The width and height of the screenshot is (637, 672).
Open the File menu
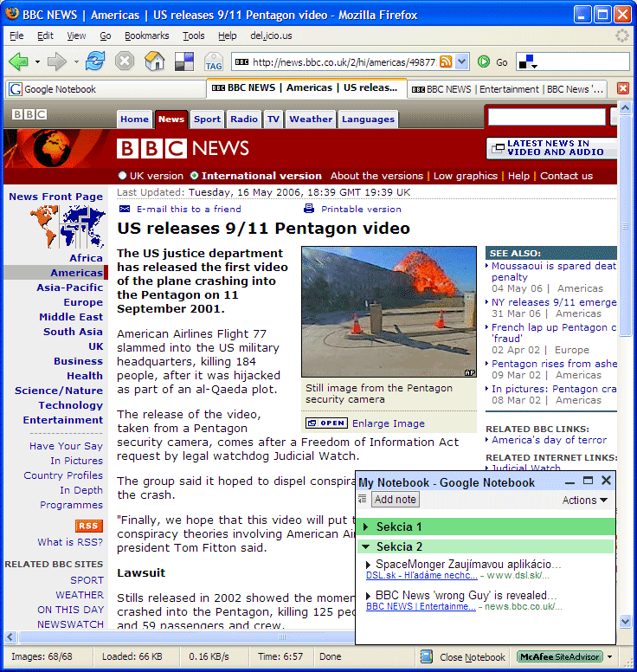click(16, 36)
